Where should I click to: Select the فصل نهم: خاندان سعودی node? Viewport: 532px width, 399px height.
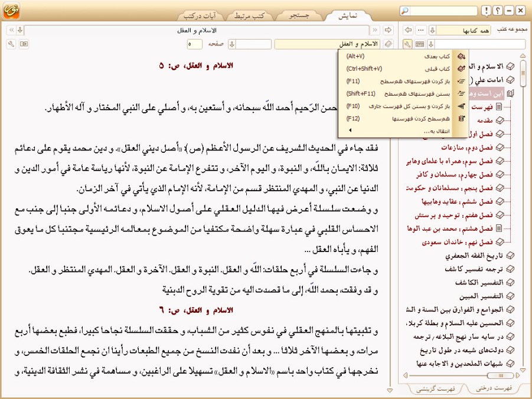click(458, 242)
